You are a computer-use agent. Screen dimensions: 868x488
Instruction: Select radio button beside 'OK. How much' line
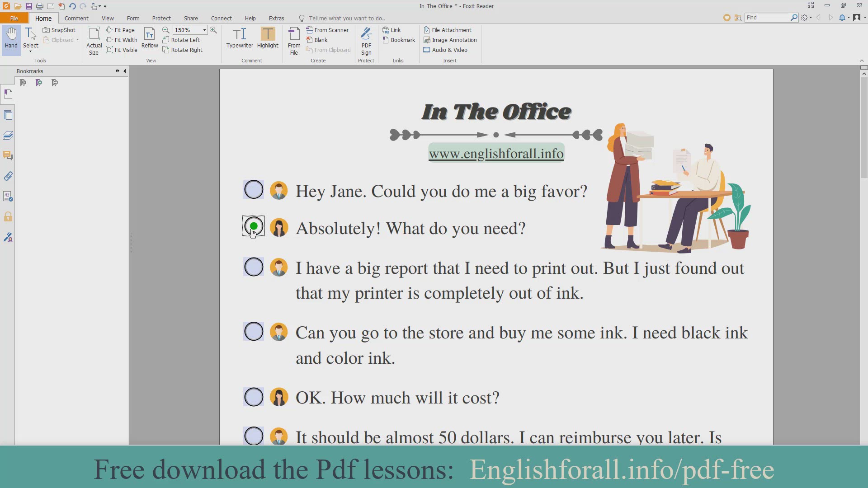[254, 397]
